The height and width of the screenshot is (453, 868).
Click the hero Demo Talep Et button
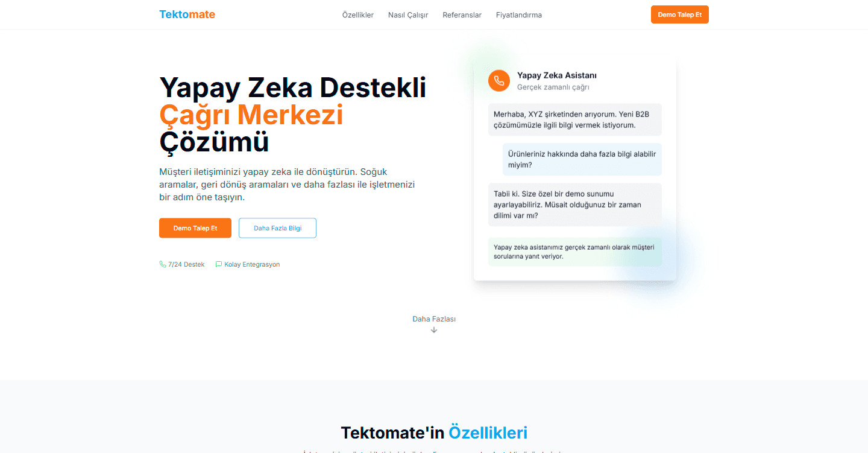pyautogui.click(x=195, y=228)
